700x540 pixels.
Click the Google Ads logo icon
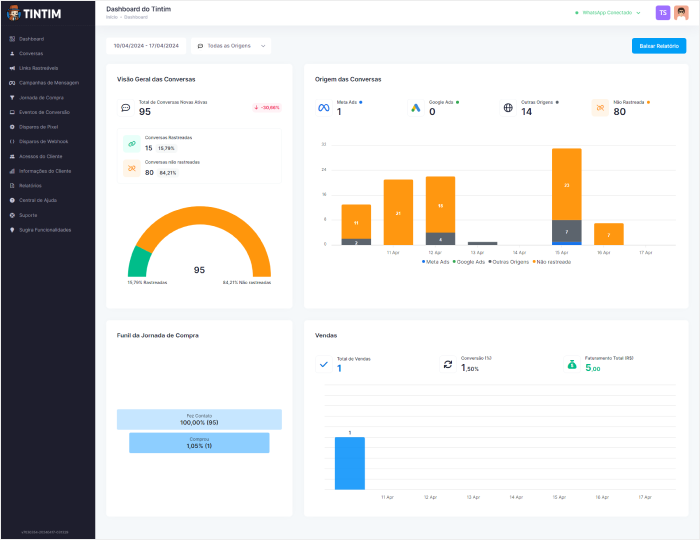tap(416, 108)
